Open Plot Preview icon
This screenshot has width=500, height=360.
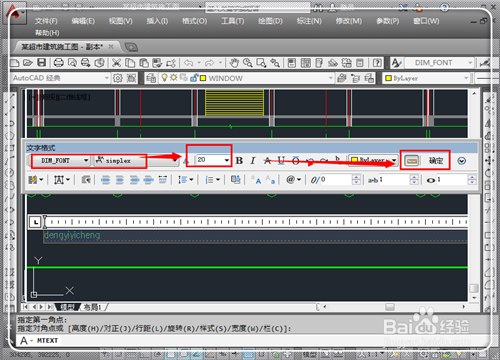pyautogui.click(x=72, y=63)
